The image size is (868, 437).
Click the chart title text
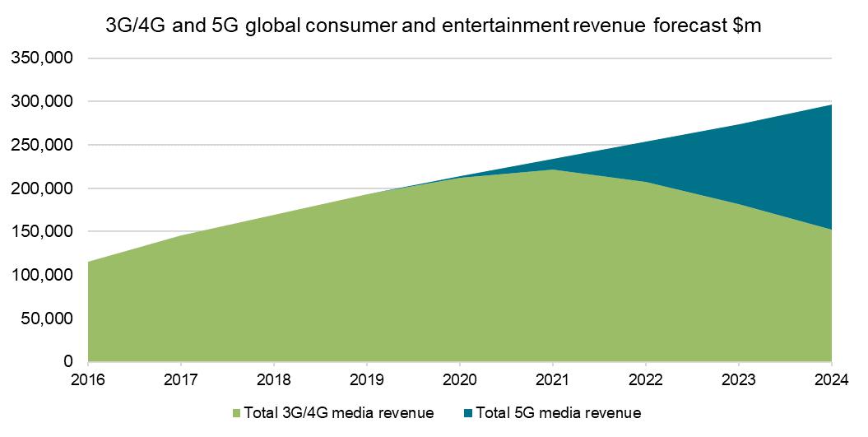pos(434,26)
